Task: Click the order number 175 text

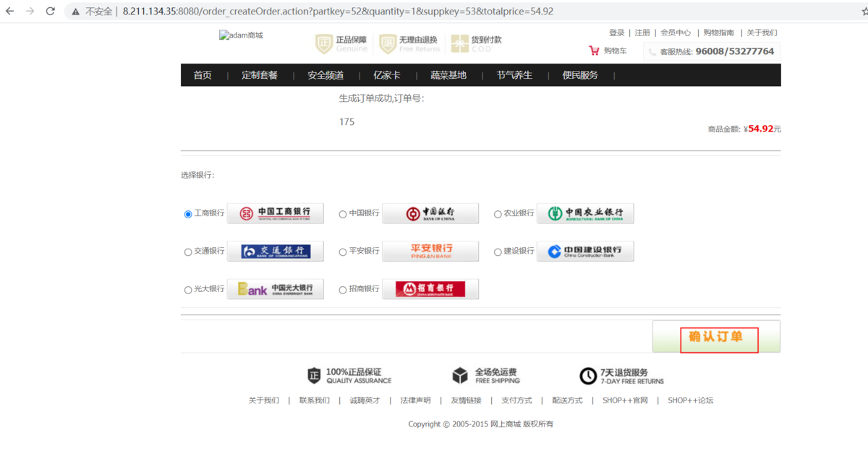Action: coord(347,122)
